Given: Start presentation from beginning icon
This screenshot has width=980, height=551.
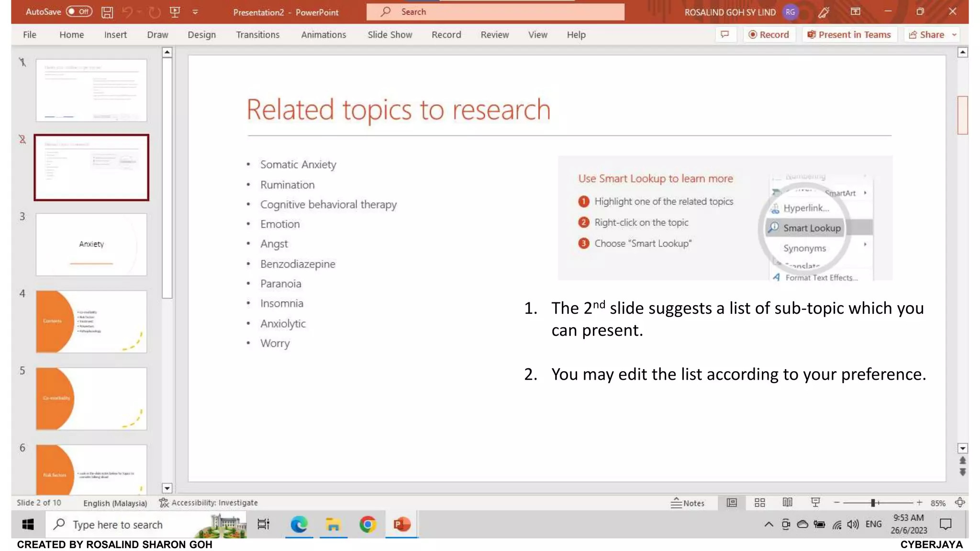Looking at the screenshot, I should [x=175, y=12].
